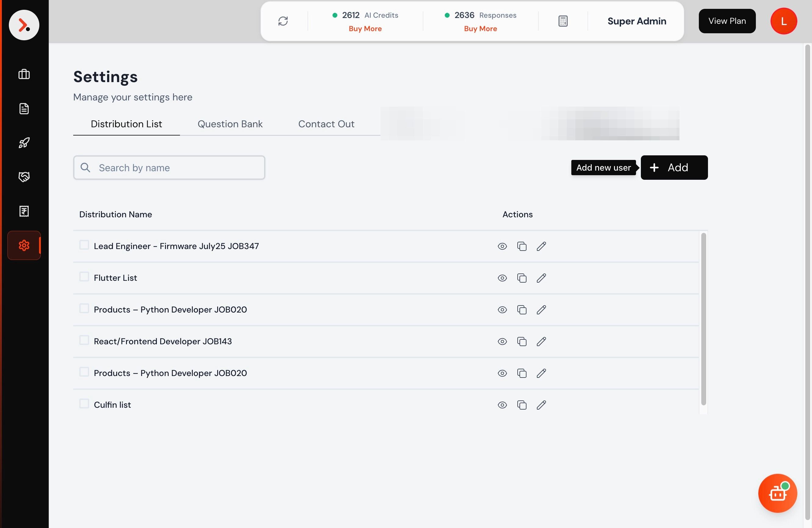Open the rocket launch sidebar icon

24,143
